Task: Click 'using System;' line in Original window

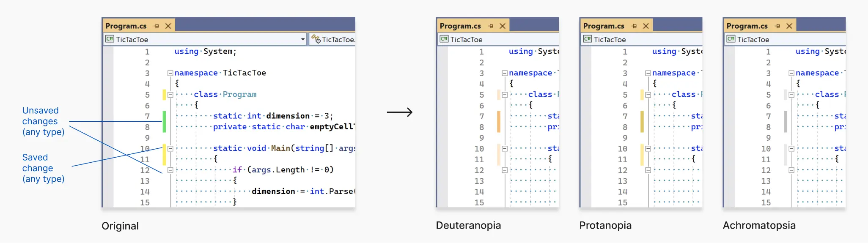Action: pyautogui.click(x=206, y=51)
